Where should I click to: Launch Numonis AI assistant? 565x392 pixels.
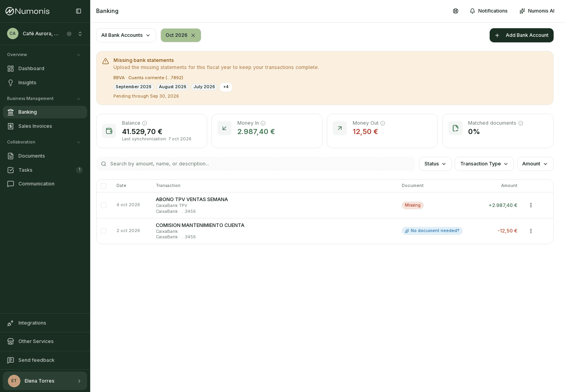point(537,11)
